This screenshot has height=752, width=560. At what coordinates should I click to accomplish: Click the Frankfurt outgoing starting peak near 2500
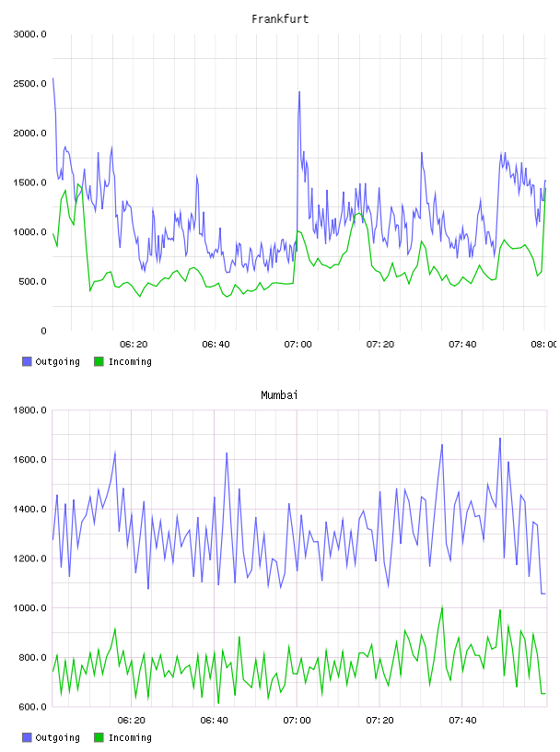(52, 78)
